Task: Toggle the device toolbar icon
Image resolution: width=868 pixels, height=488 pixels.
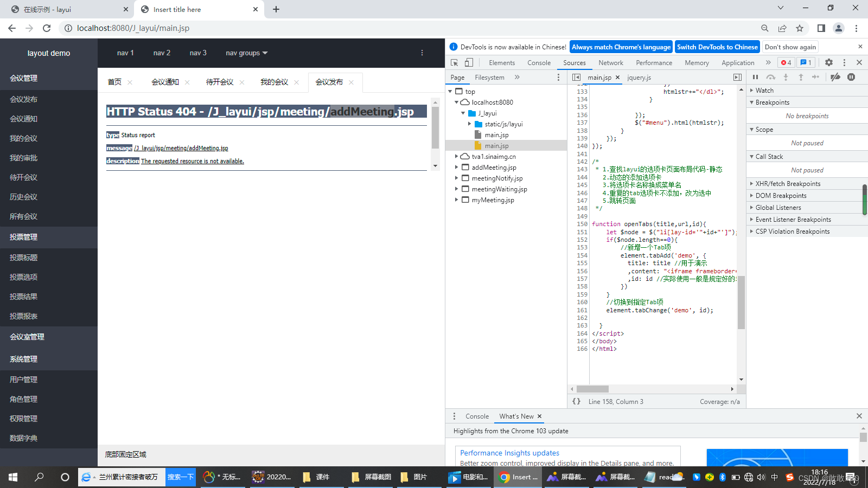Action: tap(469, 63)
